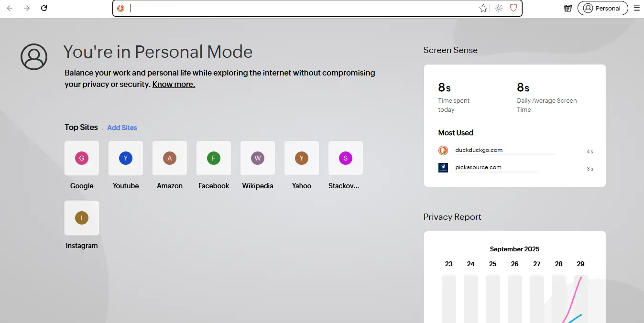Click the forward navigation arrow

(27, 8)
